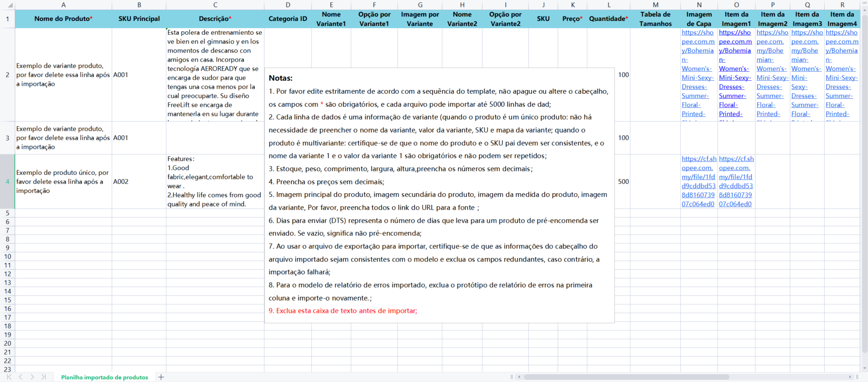868x382 pixels.
Task: Click the Nome Variante2 header cell
Action: point(462,19)
